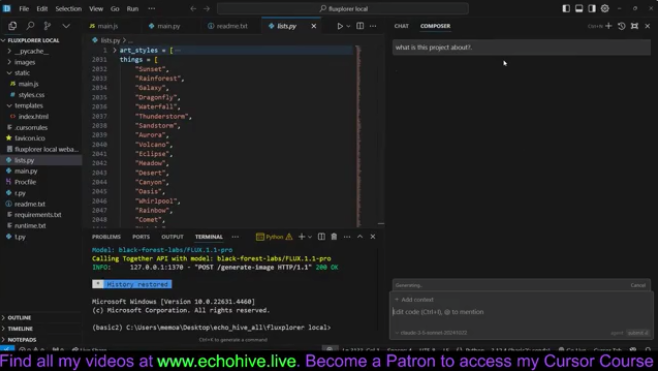The image size is (658, 371).
Task: Open requirements.txt in the file tree
Action: [x=38, y=215]
